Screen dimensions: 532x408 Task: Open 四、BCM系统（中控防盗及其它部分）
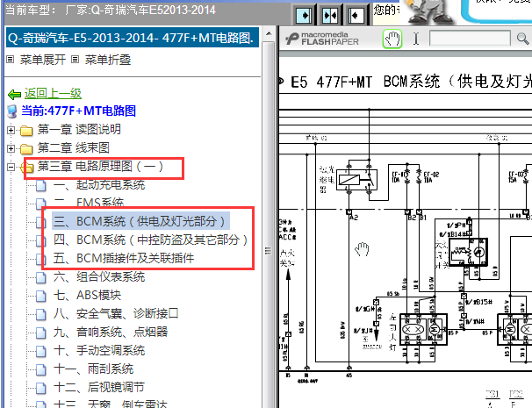coord(150,240)
